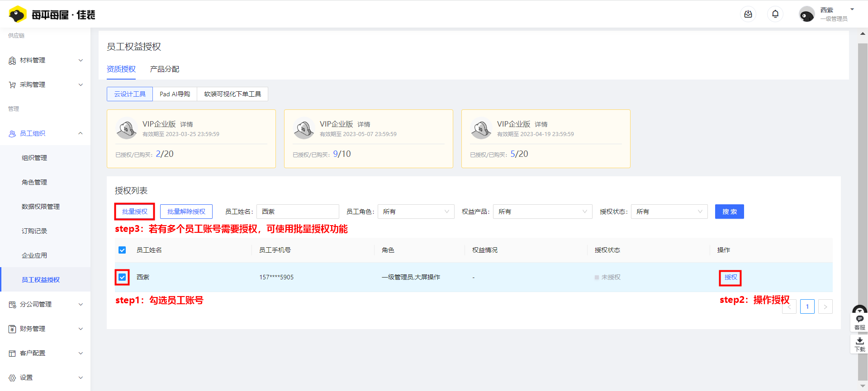Click the 2/20 authorized count

[165, 154]
